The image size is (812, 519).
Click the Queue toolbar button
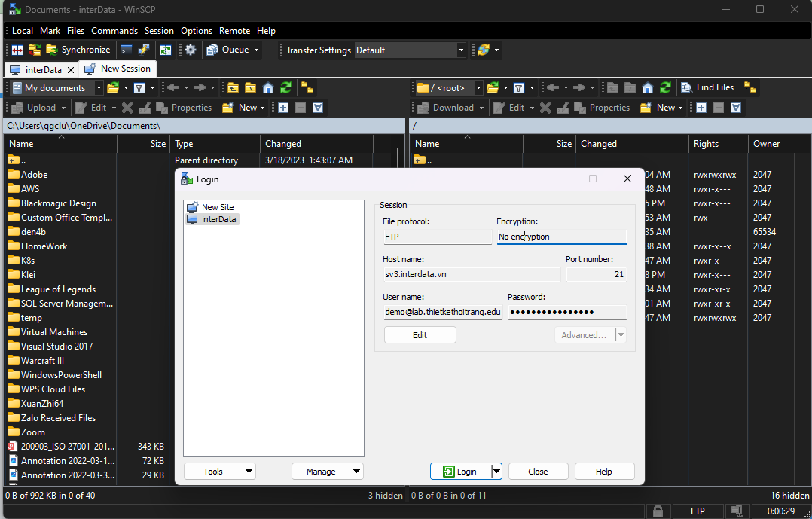(227, 50)
